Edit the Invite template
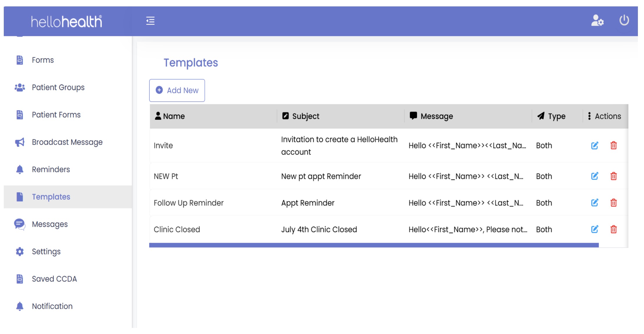The width and height of the screenshot is (644, 334). coord(594,146)
